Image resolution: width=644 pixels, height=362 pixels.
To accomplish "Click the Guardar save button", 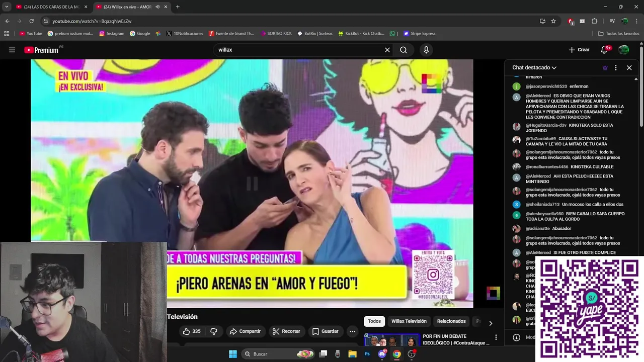I will point(325,331).
